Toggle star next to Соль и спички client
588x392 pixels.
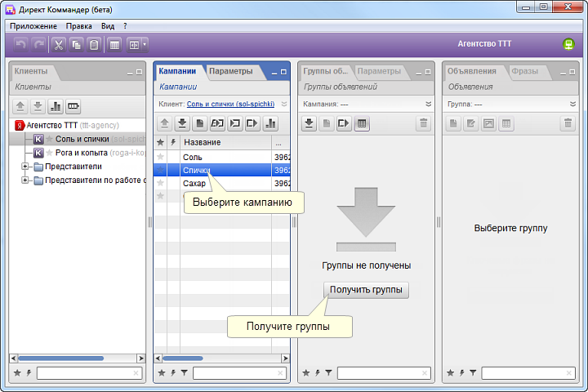click(x=49, y=139)
